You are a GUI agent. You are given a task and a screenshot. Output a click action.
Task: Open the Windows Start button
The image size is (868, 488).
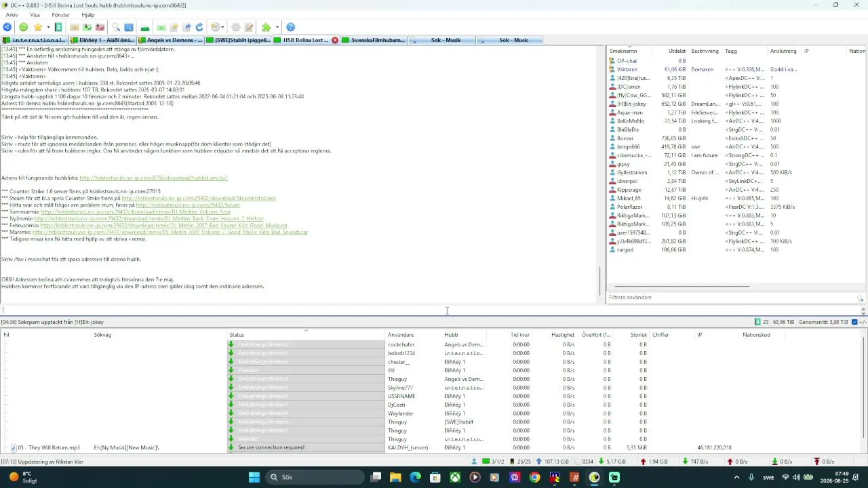pos(254,477)
